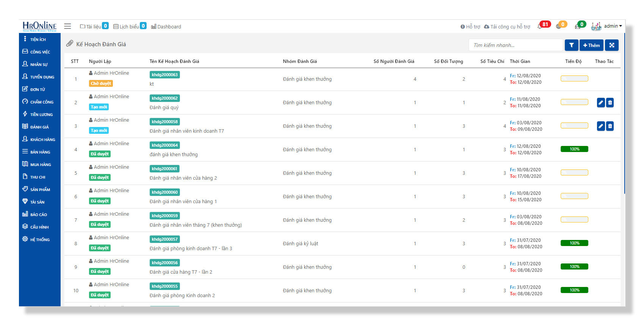Expand table to fullscreen view icon
644x326 pixels.
[611, 45]
